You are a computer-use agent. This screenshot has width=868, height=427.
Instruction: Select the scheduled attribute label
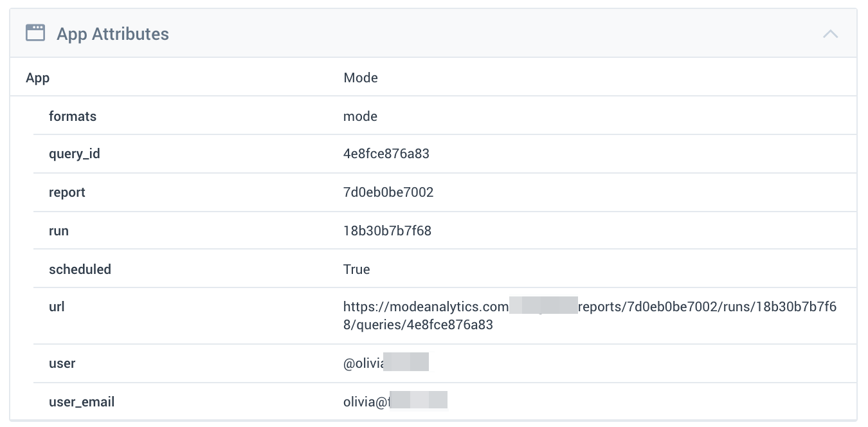click(80, 269)
